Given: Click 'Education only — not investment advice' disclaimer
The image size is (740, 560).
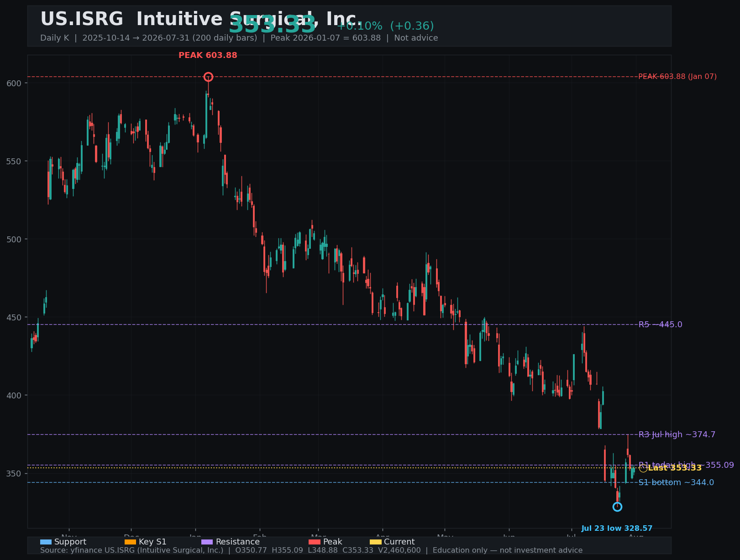Looking at the screenshot, I should pos(508,550).
